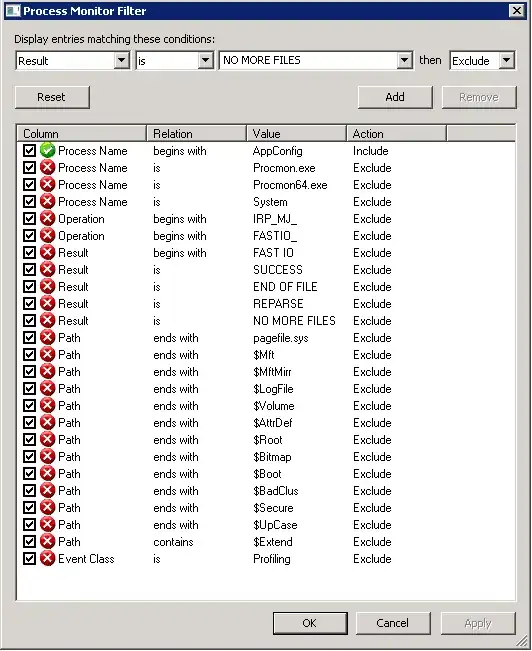Viewport: 532px width, 651px height.
Task: Click red exclude icon on $BadClus row
Action: coord(48,491)
